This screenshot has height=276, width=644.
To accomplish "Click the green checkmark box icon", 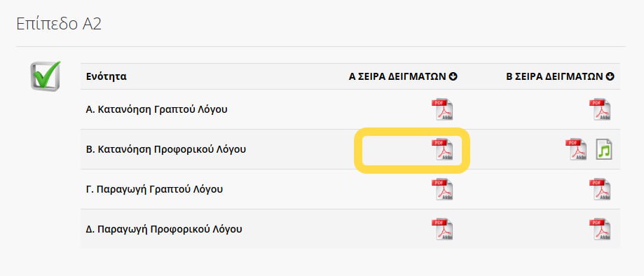I will (x=45, y=76).
